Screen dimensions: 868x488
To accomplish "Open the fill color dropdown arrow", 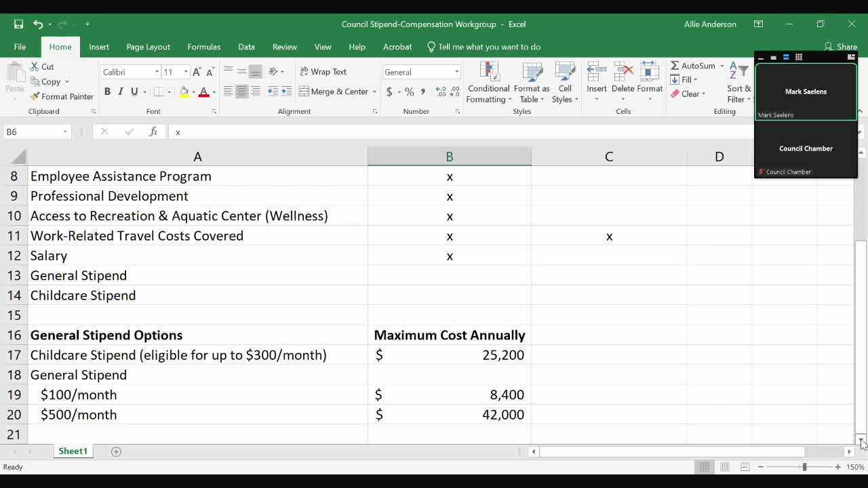I will pos(193,91).
